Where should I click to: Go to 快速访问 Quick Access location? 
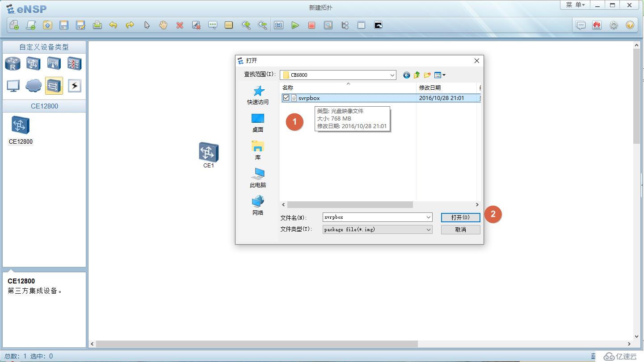(x=258, y=96)
